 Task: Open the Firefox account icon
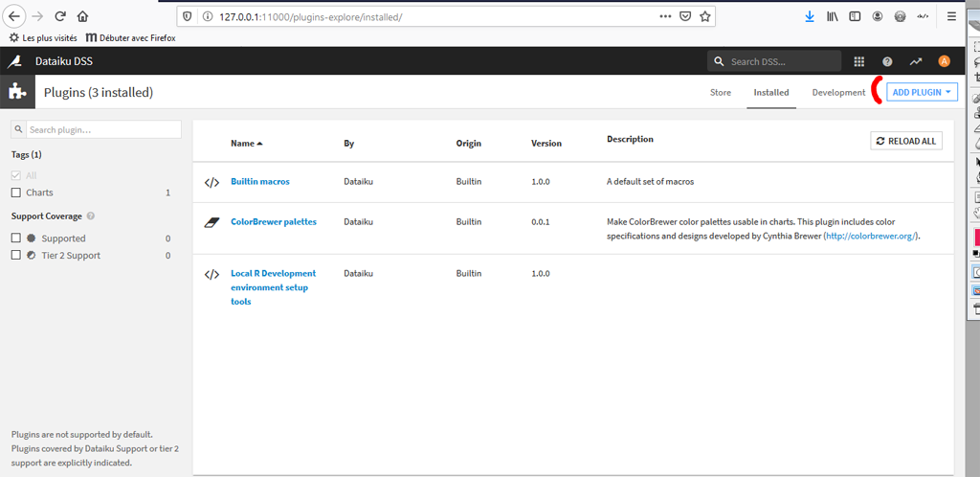click(878, 17)
